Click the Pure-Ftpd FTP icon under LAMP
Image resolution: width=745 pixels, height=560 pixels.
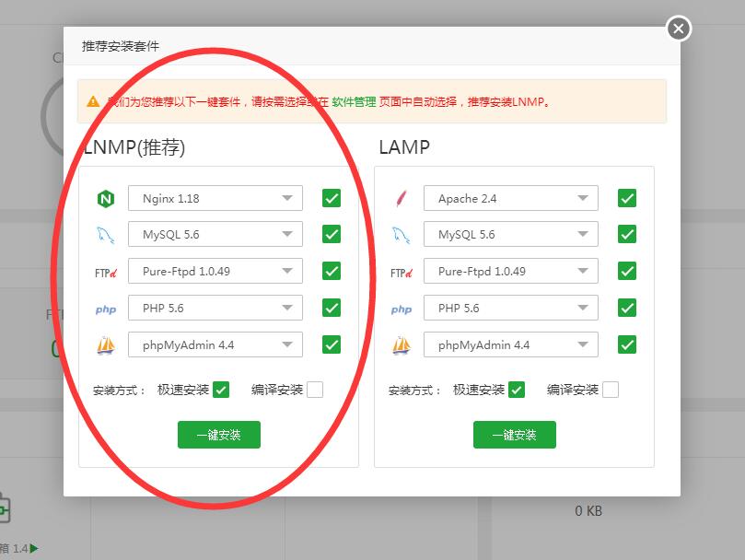[x=401, y=272]
